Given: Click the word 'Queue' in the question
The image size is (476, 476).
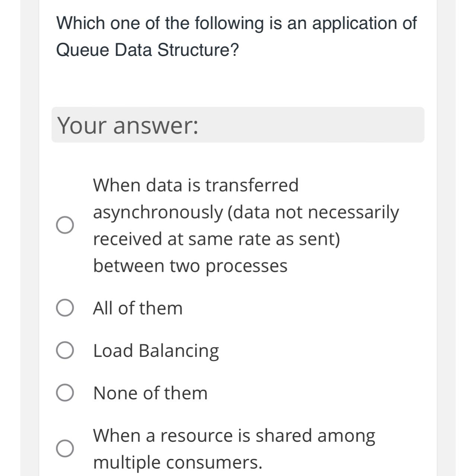Looking at the screenshot, I should [x=82, y=50].
